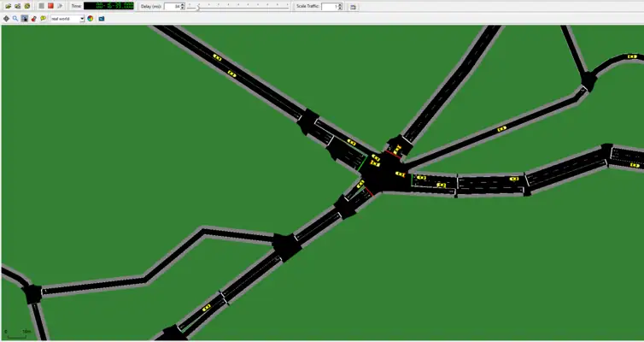Screen dimensions: 644x342
Task: Stop the running simulation
Action: pos(50,6)
